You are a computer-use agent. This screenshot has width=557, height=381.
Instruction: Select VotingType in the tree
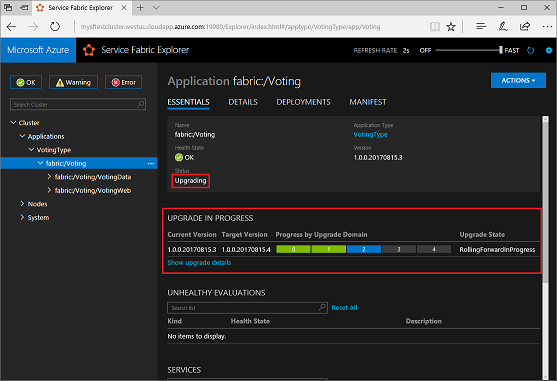54,150
